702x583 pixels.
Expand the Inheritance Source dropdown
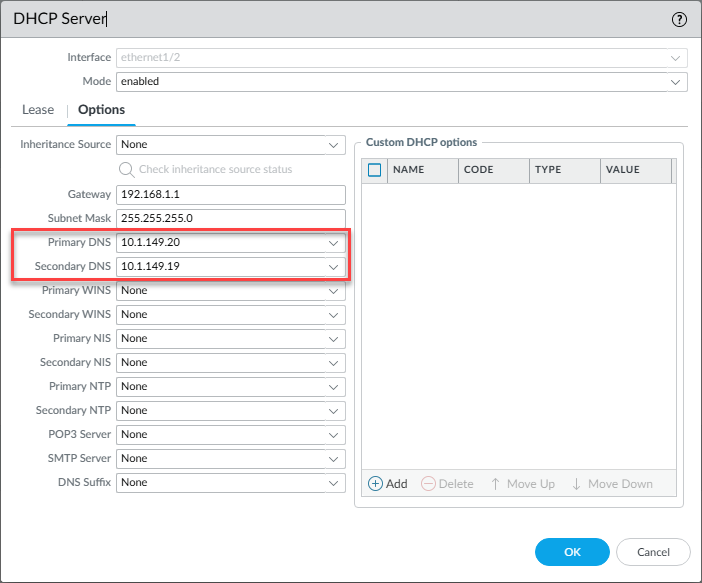point(333,145)
